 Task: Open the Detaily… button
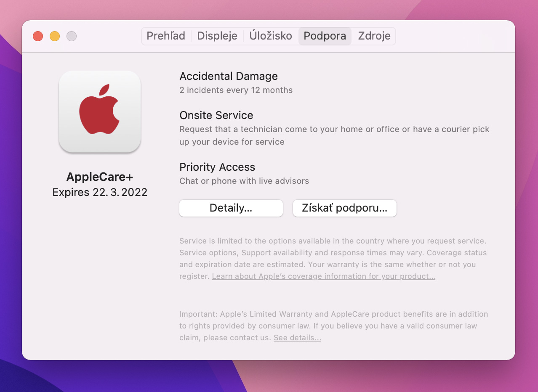coord(231,208)
